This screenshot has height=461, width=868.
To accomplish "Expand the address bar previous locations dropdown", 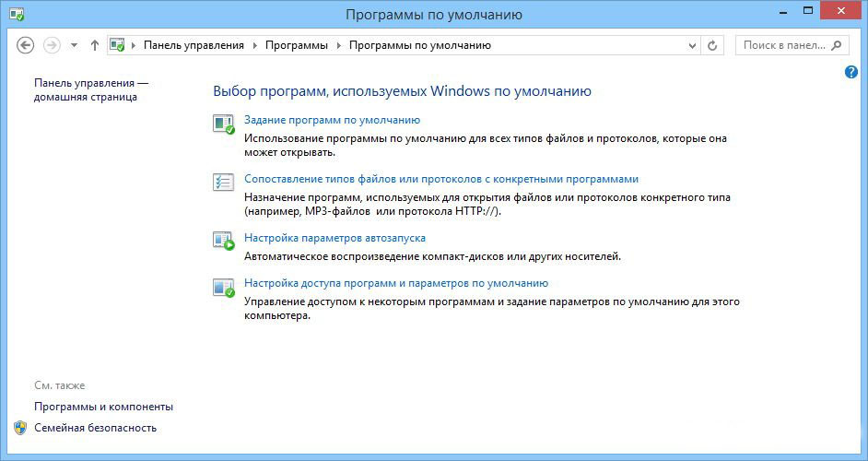I will pos(693,45).
